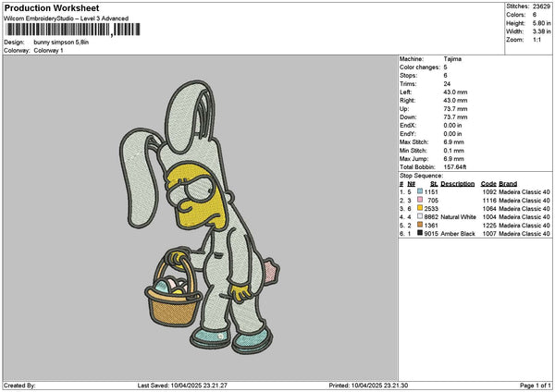Click the Natural White thread swatch
This screenshot has width=555, height=392.
tap(420, 216)
